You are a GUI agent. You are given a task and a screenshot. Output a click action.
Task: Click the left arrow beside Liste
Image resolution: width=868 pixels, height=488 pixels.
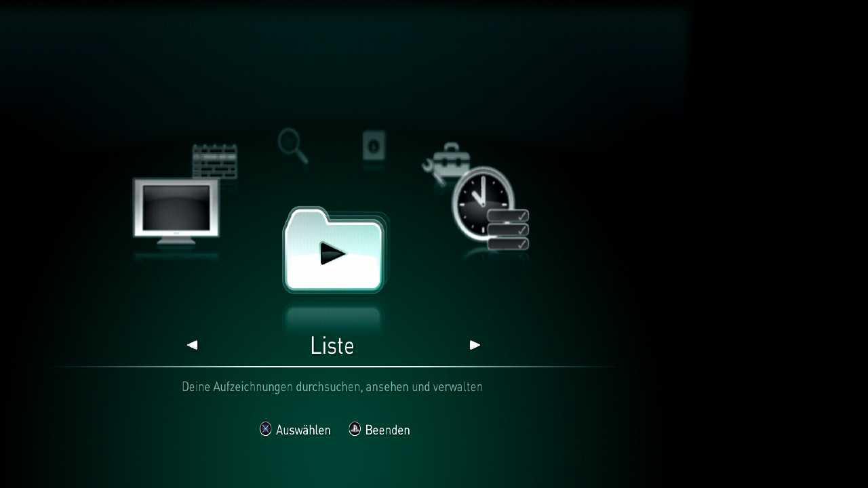(x=192, y=345)
